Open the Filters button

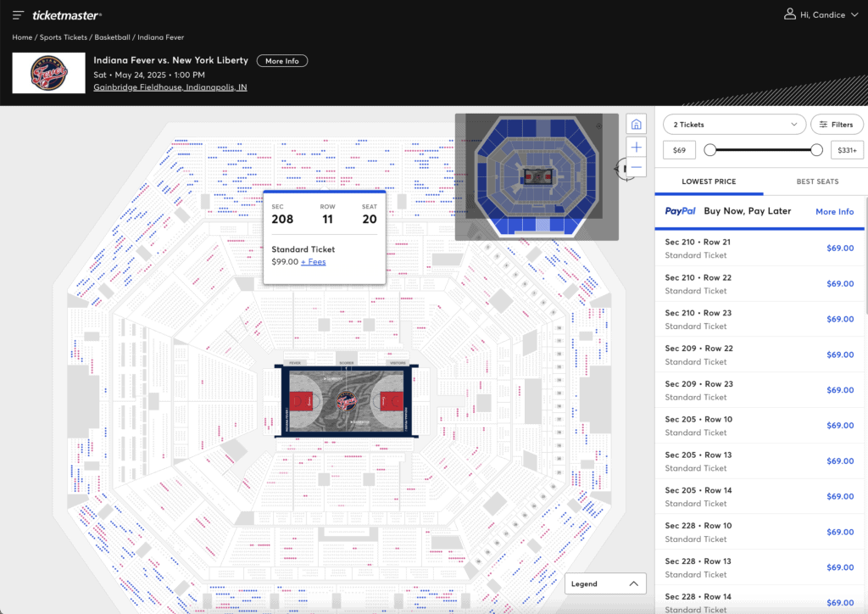[x=837, y=125]
